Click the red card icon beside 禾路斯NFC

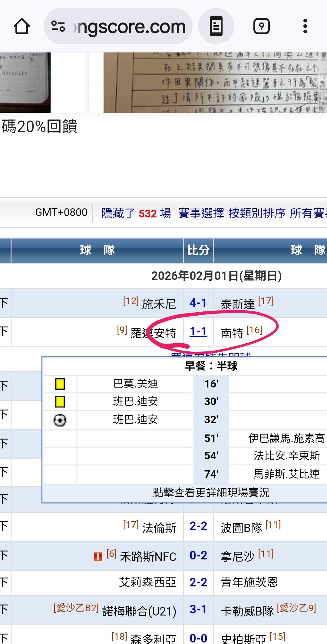coord(98,557)
